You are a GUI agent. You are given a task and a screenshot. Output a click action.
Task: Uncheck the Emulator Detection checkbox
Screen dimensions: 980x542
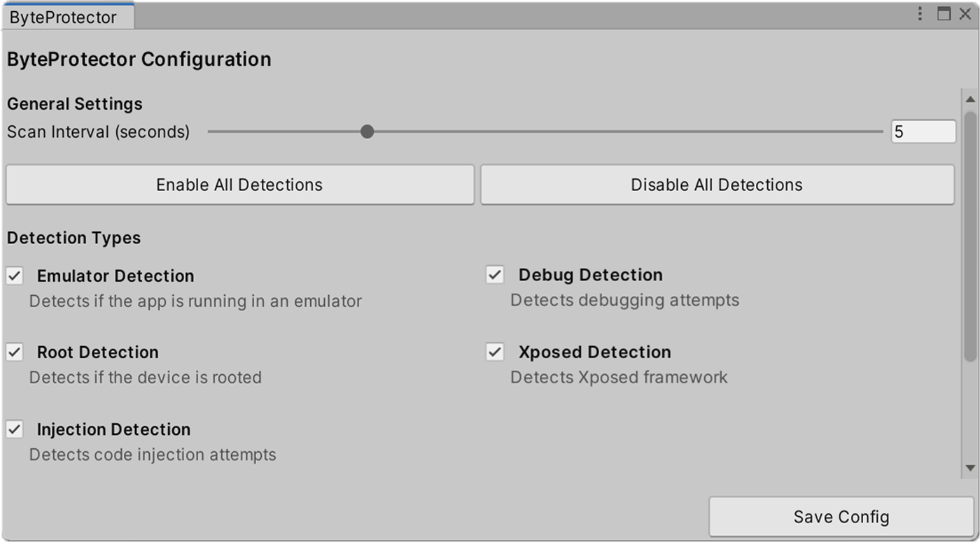(x=14, y=276)
